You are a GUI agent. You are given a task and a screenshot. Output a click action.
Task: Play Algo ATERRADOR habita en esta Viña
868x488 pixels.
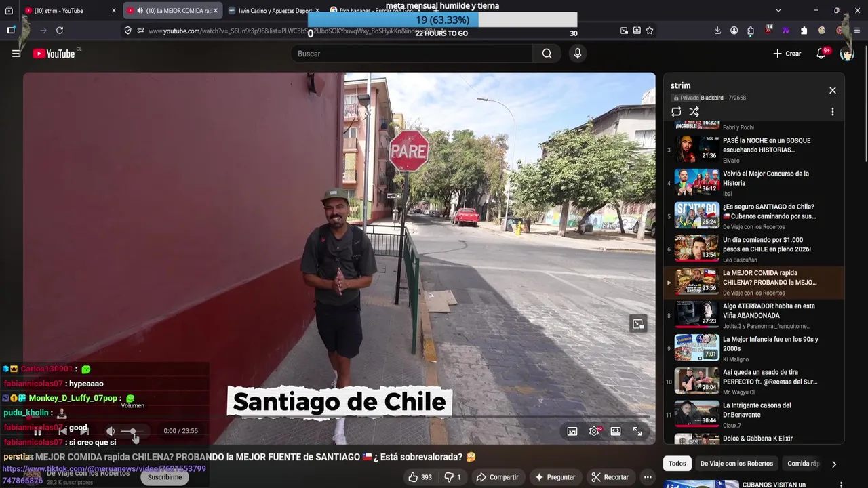(x=754, y=316)
